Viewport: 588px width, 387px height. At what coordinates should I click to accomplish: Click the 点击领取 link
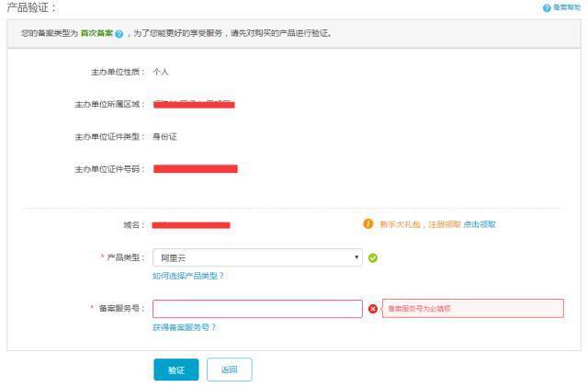click(480, 224)
